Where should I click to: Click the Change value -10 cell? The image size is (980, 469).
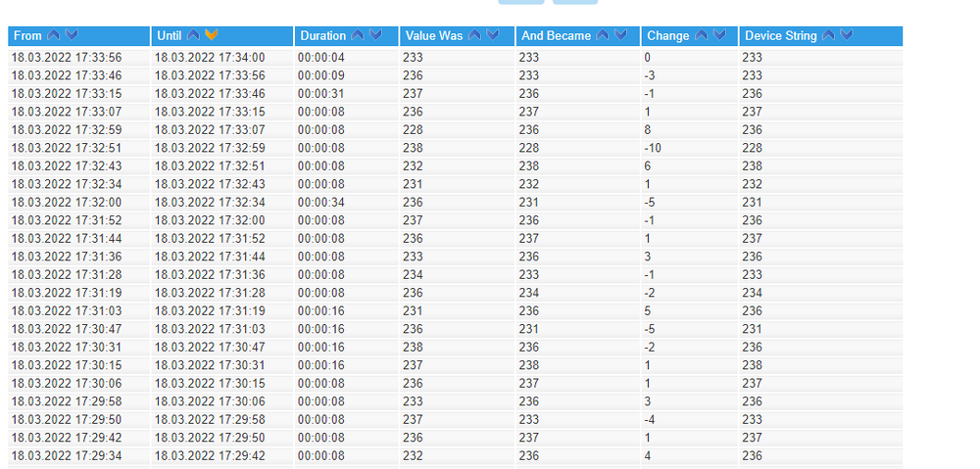[654, 148]
